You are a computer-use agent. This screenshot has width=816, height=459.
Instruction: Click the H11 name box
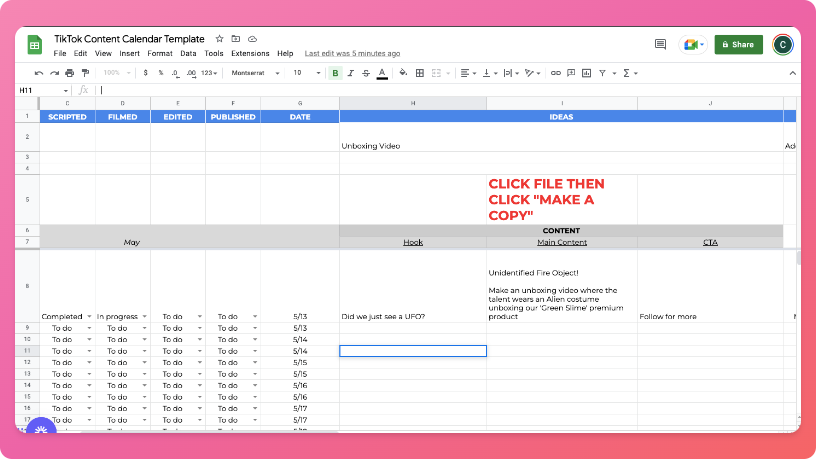(x=43, y=91)
